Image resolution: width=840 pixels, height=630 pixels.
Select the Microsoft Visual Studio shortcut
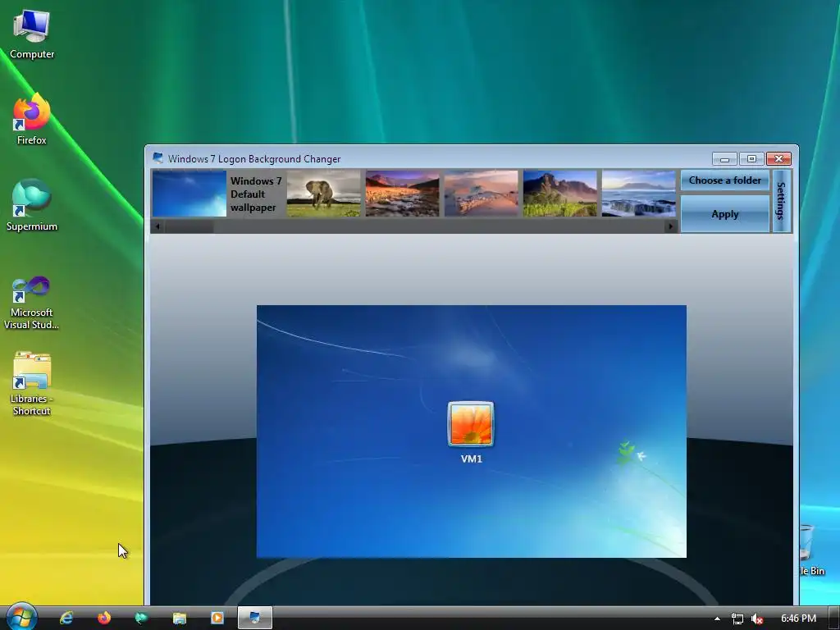tap(32, 303)
